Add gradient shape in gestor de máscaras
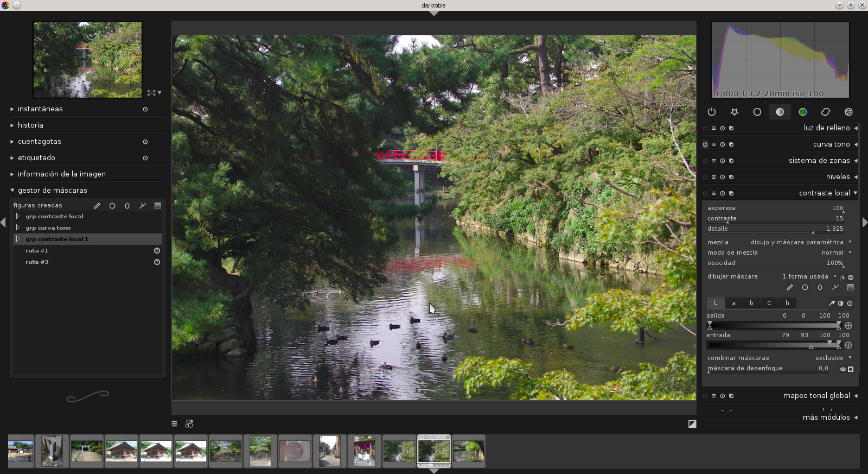This screenshot has width=868, height=474. point(158,206)
